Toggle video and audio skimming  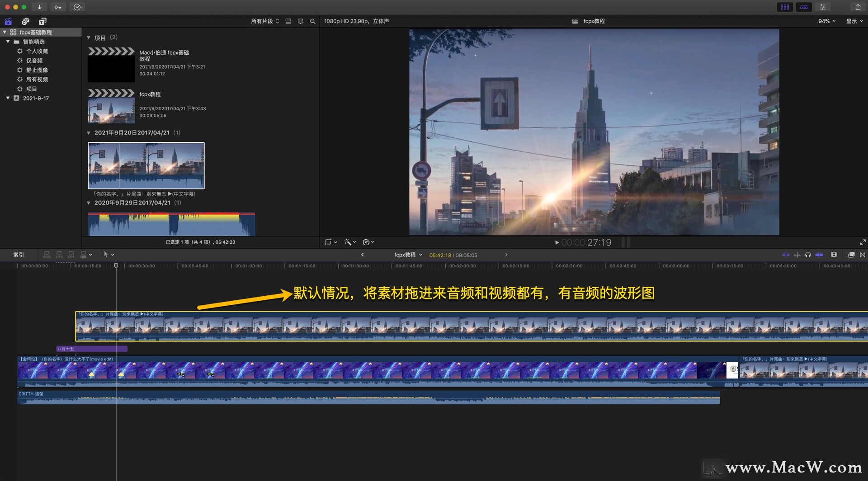pyautogui.click(x=786, y=255)
